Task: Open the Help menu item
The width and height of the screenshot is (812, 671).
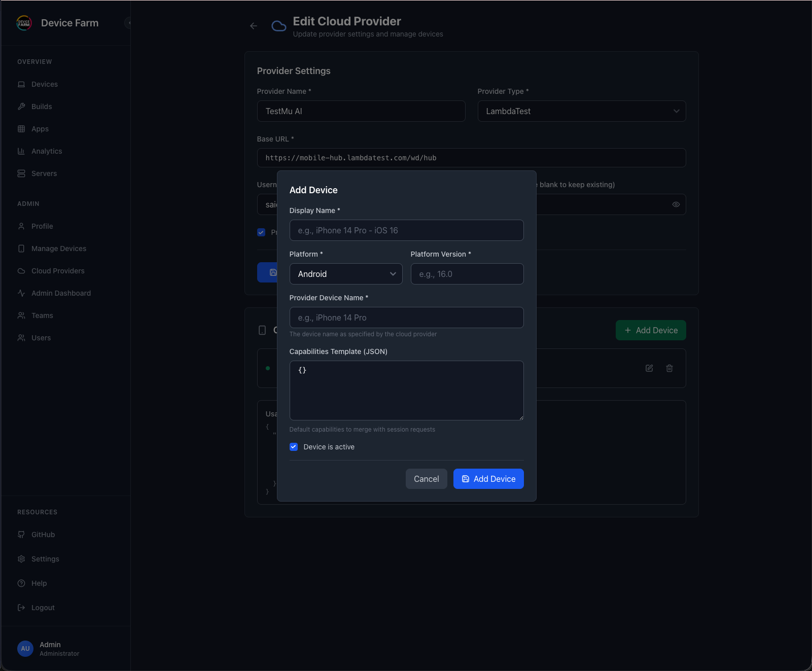Action: 39,583
